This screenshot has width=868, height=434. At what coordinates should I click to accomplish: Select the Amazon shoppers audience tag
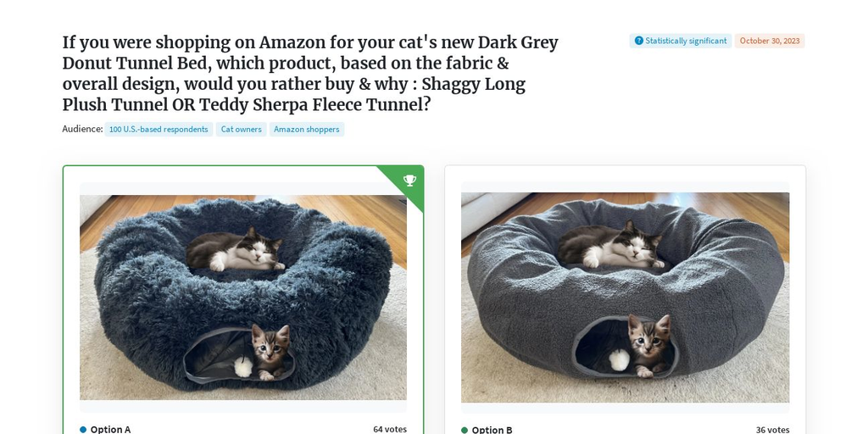(x=307, y=129)
